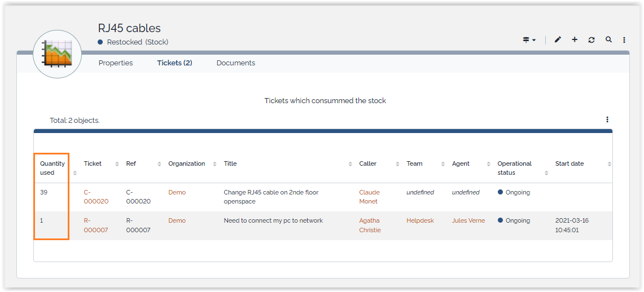This screenshot has height=292, width=644.
Task: Open the Documents tab
Action: tap(236, 63)
